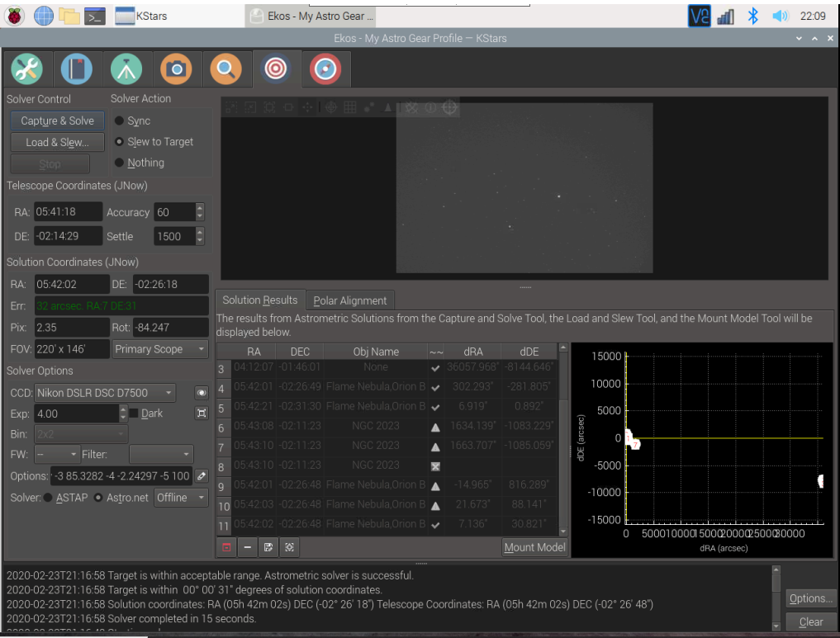Click the zoom-to-fit icon in image viewer toolbar

point(269,107)
